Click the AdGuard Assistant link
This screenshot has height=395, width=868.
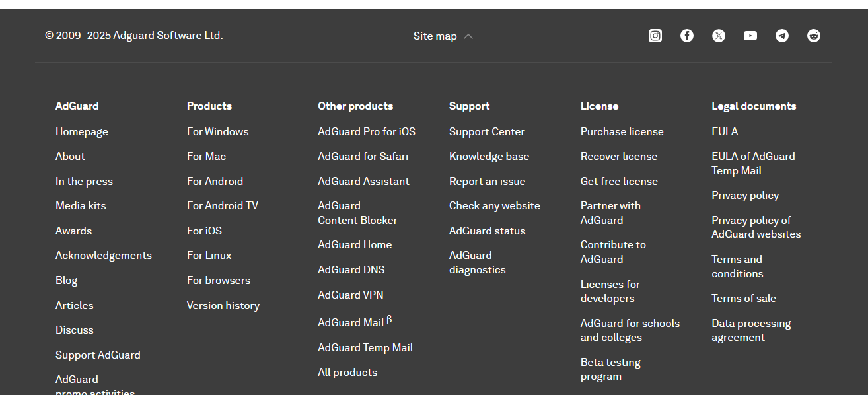click(x=363, y=182)
